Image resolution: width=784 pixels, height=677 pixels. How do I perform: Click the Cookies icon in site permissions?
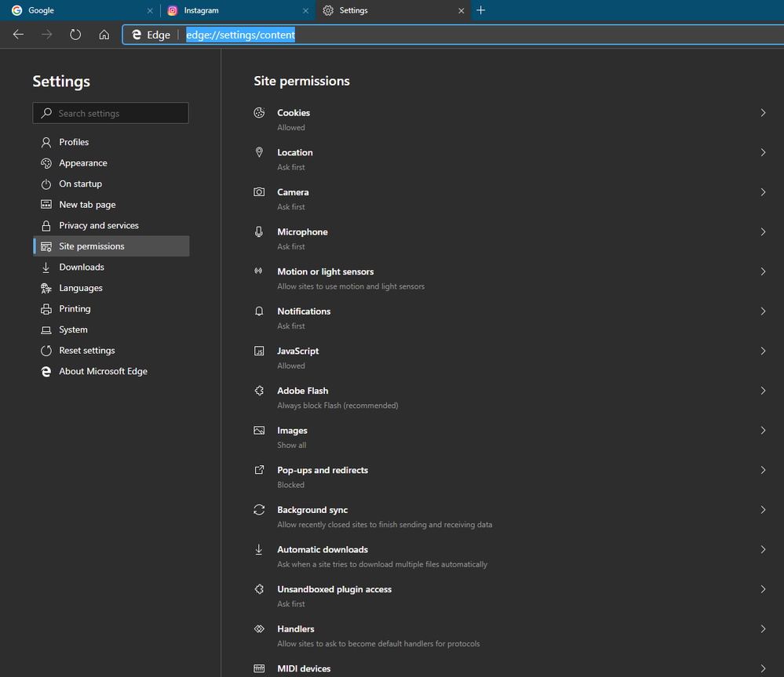(259, 113)
